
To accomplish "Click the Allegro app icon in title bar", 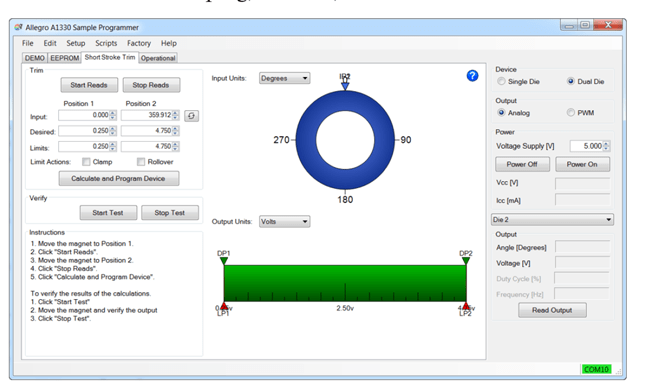I will tap(18, 27).
